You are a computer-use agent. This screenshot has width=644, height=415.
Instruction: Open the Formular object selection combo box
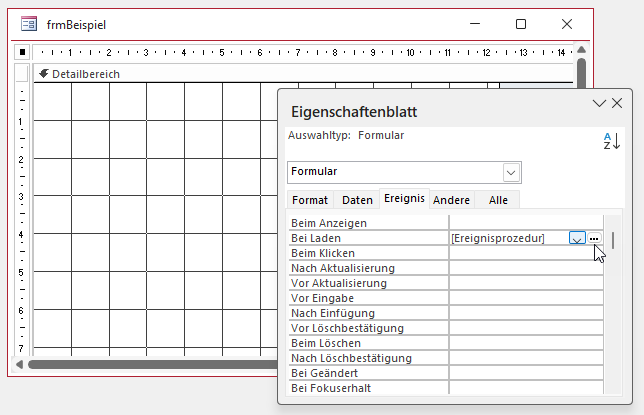[x=511, y=171]
